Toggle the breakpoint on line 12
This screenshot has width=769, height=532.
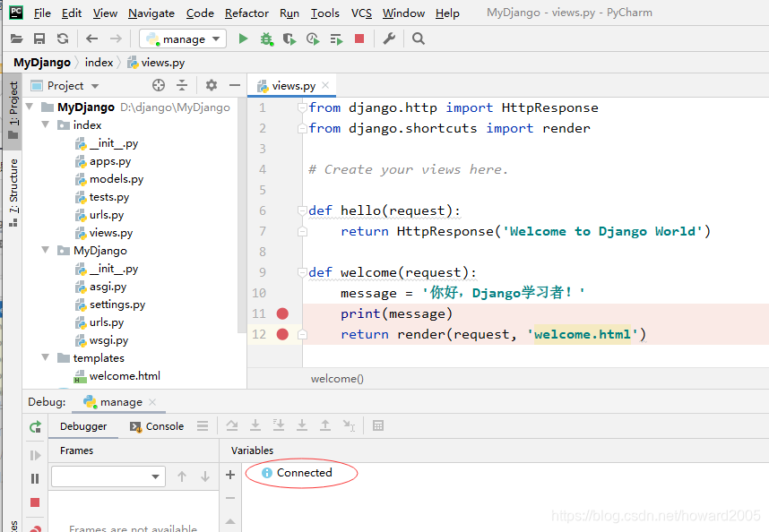282,334
